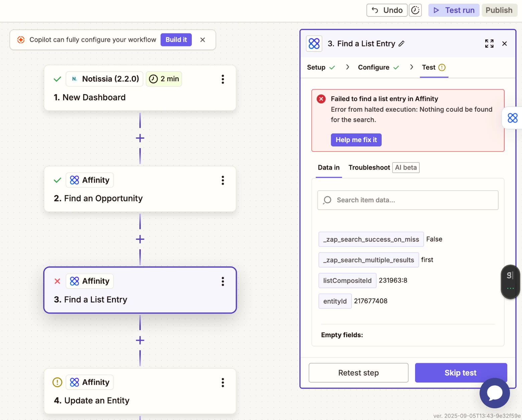Open kebab menu for New Dashboard step

point(223,79)
